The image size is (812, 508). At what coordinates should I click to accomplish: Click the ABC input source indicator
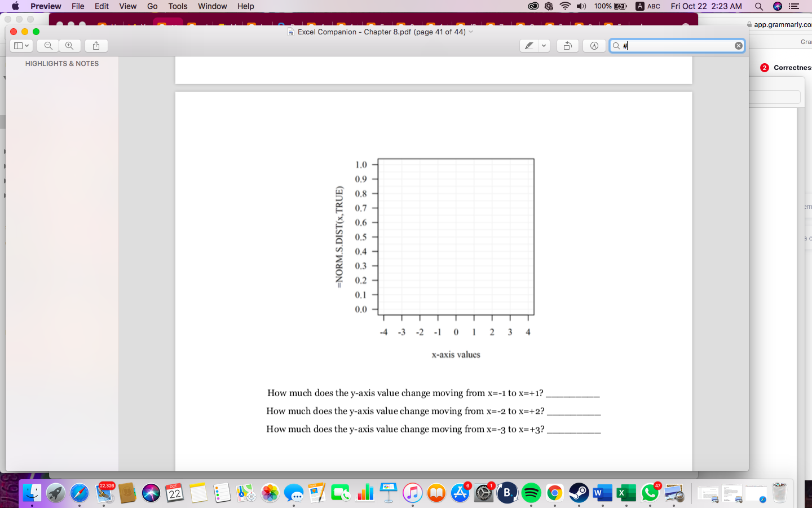tap(648, 6)
